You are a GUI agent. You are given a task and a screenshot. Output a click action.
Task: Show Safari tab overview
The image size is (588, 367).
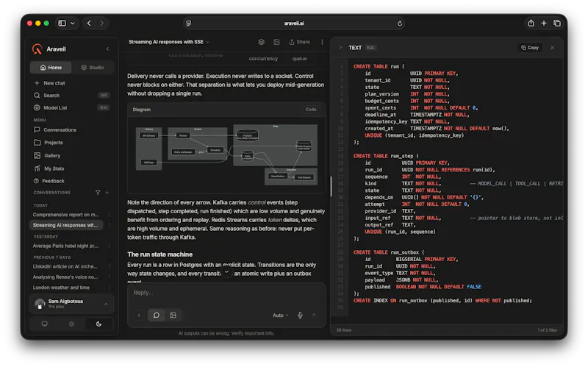coord(557,24)
